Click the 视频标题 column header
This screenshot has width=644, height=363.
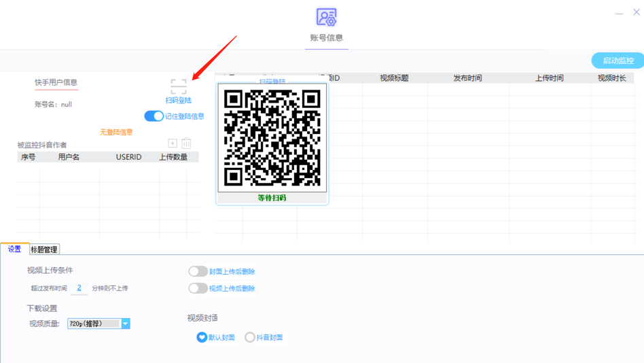pyautogui.click(x=394, y=78)
